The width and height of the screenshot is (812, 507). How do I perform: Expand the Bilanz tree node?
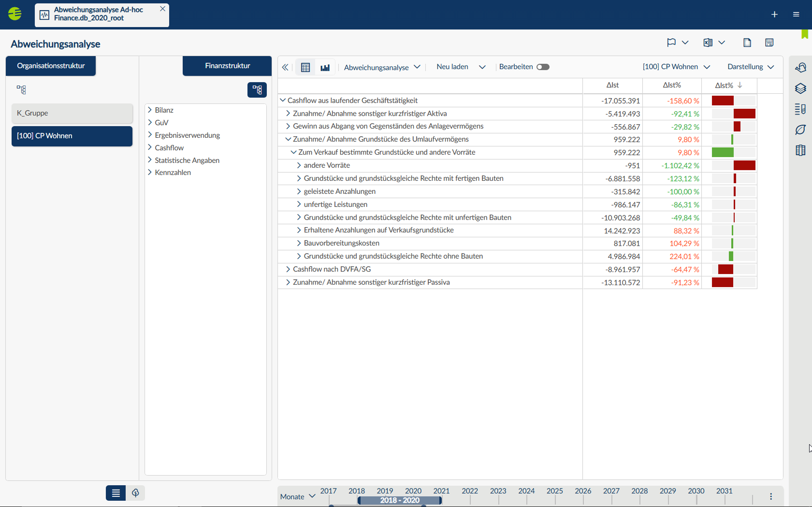[x=150, y=110]
